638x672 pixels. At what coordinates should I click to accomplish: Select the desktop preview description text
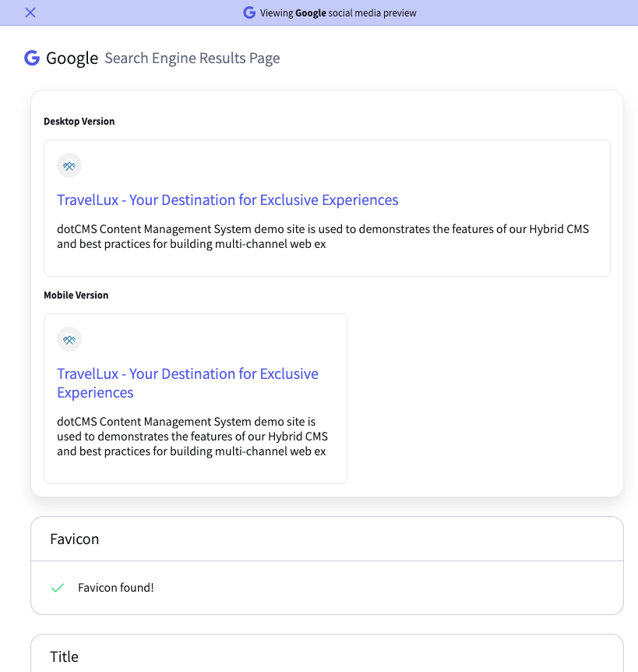(323, 236)
